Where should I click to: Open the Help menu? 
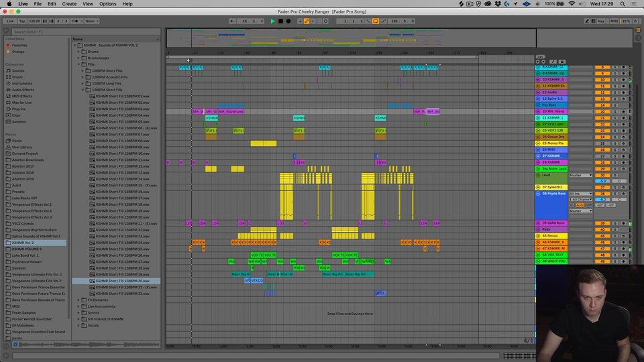[127, 4]
